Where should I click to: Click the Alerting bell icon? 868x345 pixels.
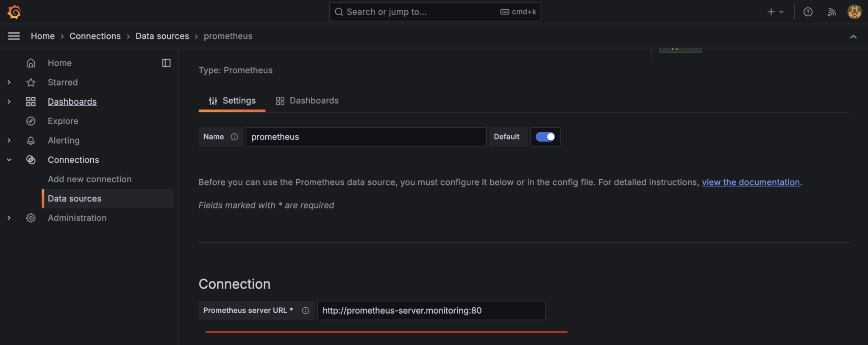coord(31,140)
